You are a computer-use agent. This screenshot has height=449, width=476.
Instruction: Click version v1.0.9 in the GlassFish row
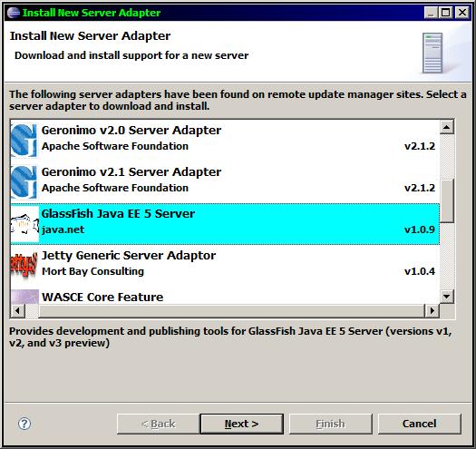click(420, 229)
